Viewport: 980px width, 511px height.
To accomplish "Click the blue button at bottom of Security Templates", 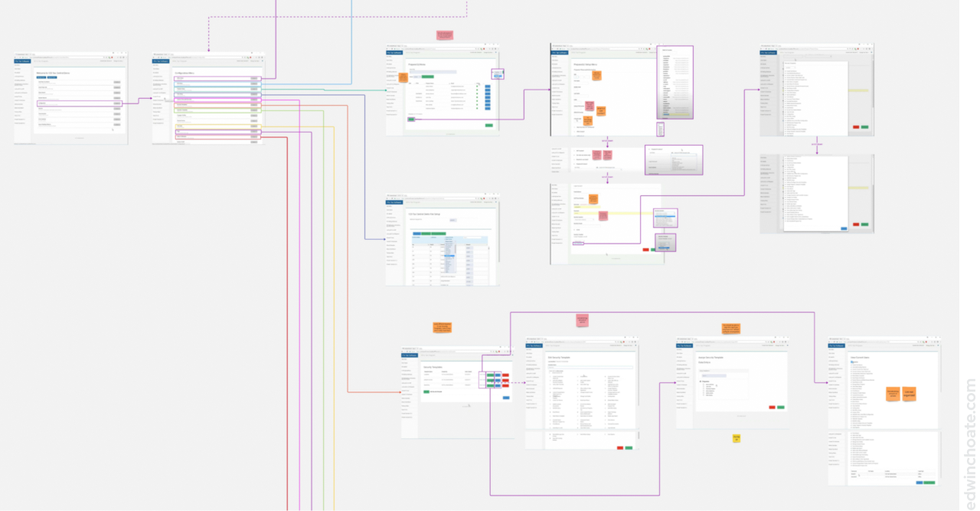I will [x=506, y=398].
